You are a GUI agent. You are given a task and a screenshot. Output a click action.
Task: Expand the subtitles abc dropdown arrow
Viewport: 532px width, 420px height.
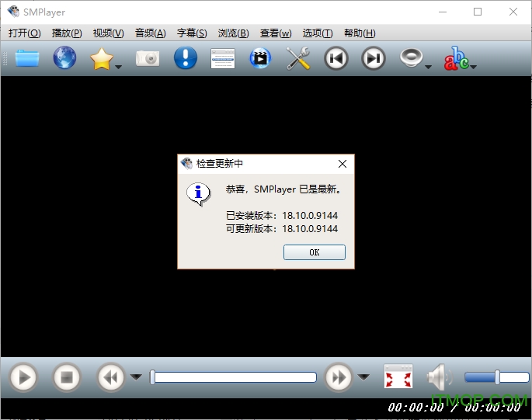(473, 67)
